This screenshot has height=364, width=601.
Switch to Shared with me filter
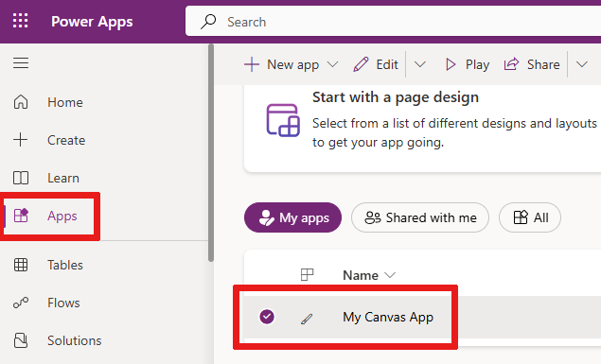(x=420, y=217)
